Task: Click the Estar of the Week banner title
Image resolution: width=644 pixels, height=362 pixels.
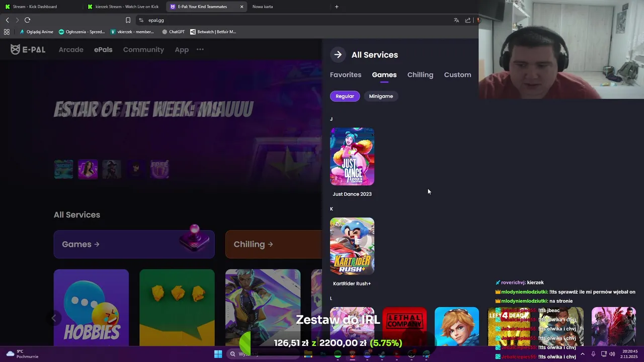Action: [153, 109]
